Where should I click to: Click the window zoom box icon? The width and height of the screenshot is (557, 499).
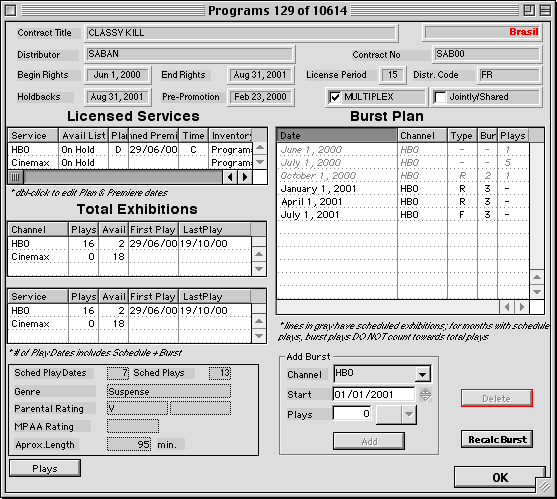tap(529, 10)
